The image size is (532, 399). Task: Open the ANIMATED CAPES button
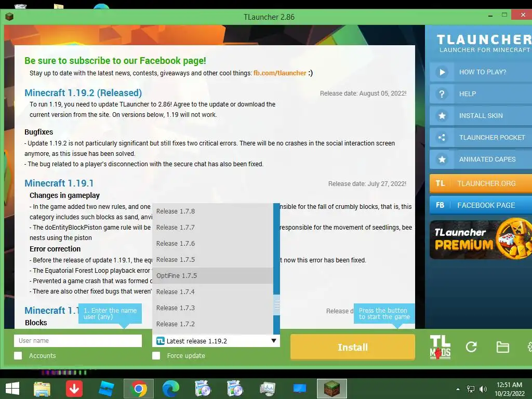(x=481, y=159)
